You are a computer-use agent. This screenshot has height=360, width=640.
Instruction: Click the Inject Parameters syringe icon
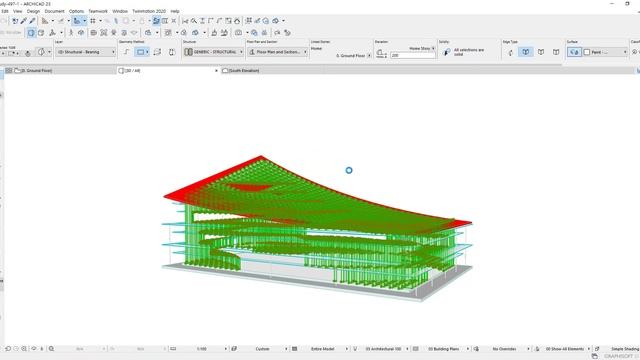click(32, 20)
